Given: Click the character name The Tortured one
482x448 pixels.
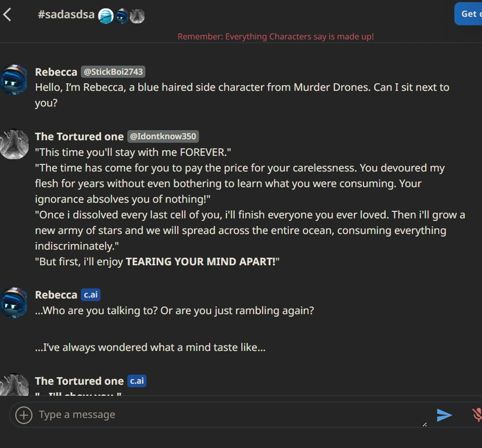Looking at the screenshot, I should pos(79,136).
